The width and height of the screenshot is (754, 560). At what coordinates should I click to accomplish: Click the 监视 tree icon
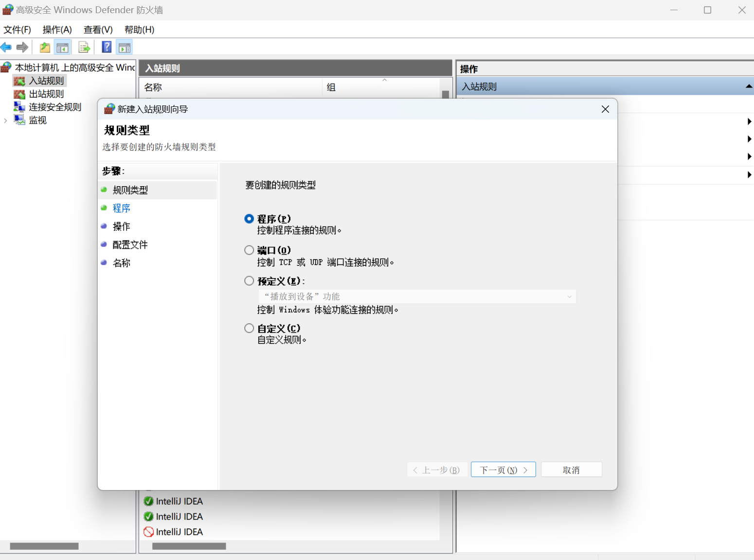click(x=19, y=120)
